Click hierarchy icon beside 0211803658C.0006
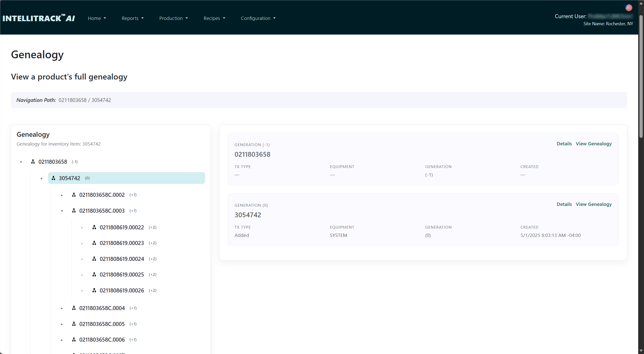 [x=74, y=340]
